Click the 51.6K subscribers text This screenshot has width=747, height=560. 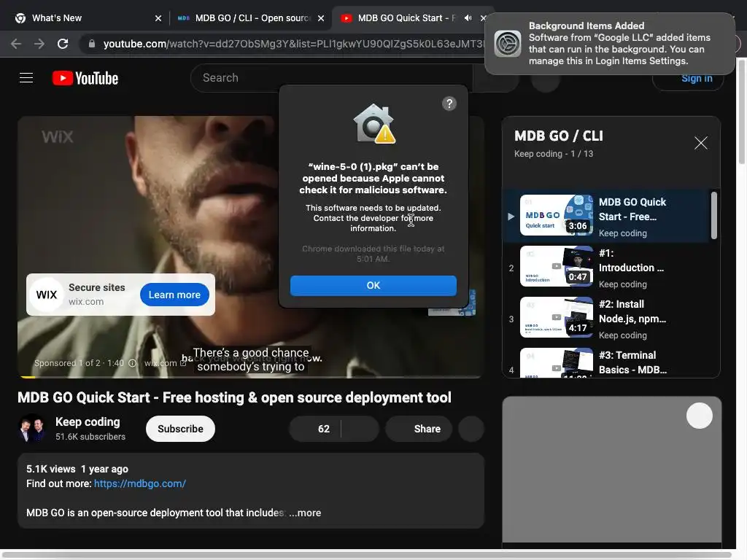(90, 437)
